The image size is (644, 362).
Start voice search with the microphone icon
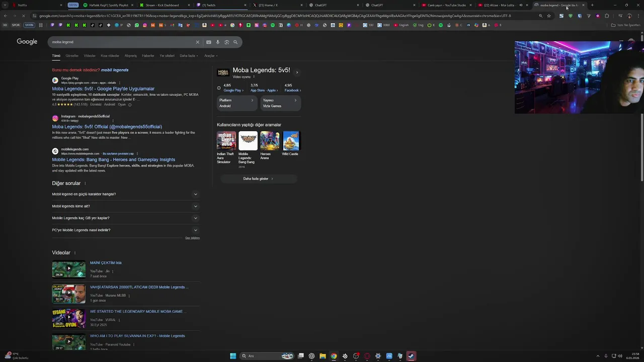click(x=218, y=42)
